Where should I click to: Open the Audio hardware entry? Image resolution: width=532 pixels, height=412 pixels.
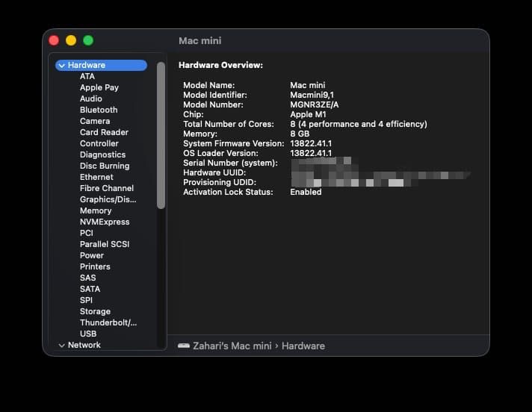[x=91, y=99]
